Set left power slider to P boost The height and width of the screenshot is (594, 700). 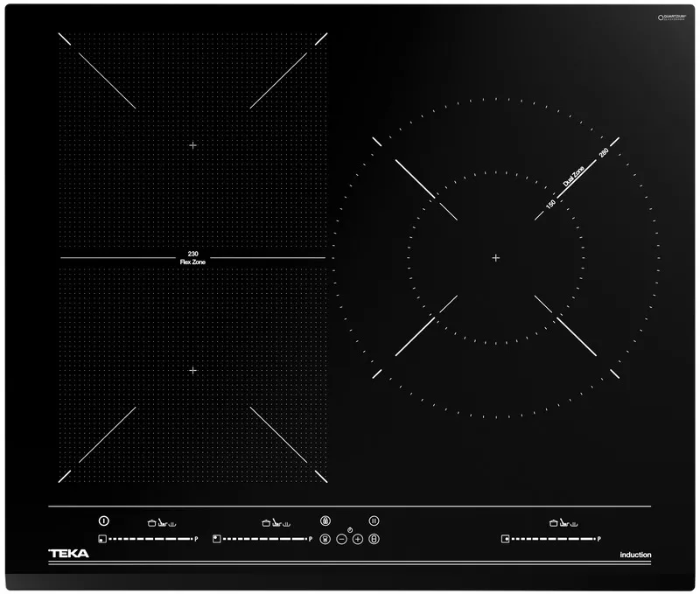196,539
